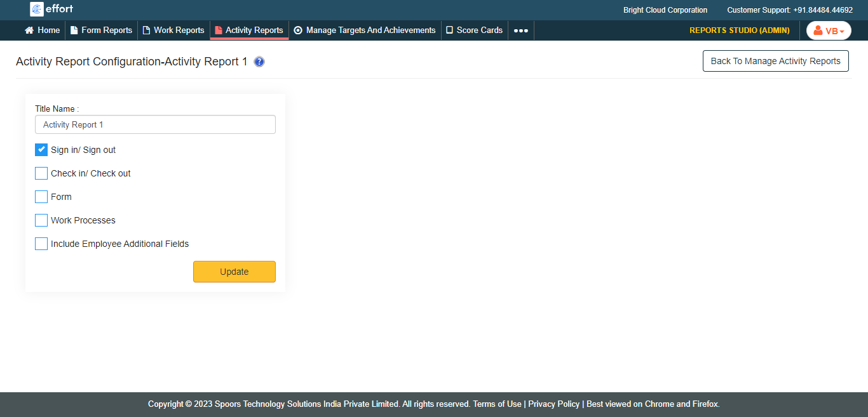The image size is (868, 417).
Task: Uncheck the Sign in/ Sign out checkbox
Action: (41, 150)
